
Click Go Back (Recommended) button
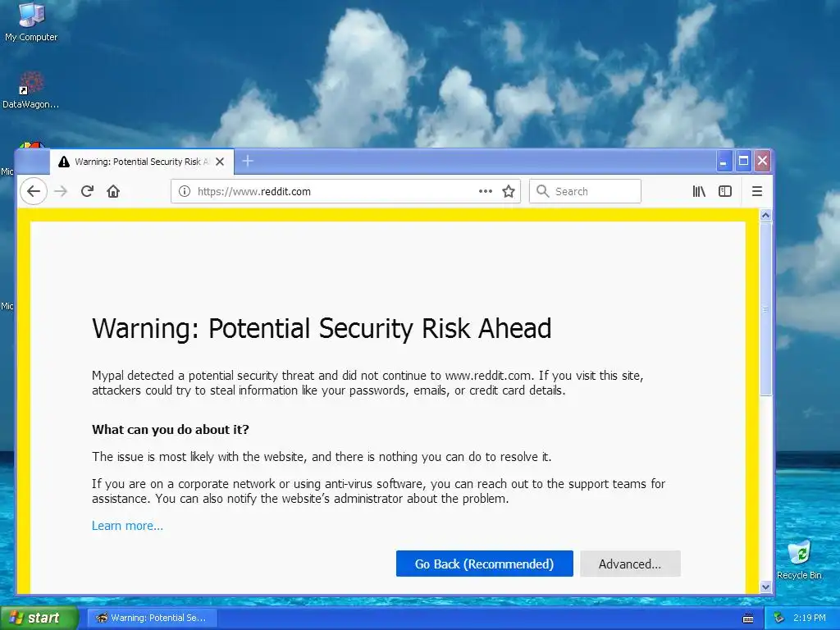click(484, 564)
